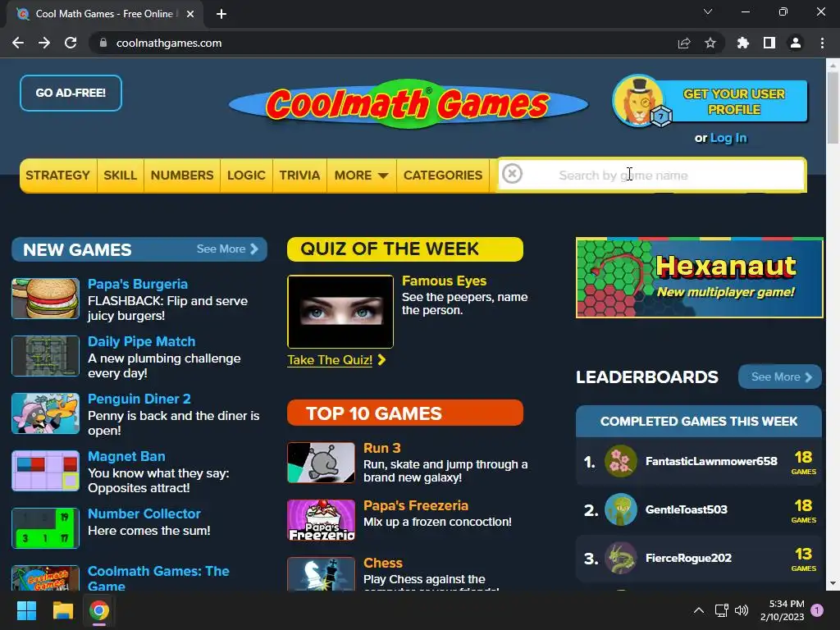Go back to the previous page
Viewport: 840px width, 630px height.
[18, 43]
